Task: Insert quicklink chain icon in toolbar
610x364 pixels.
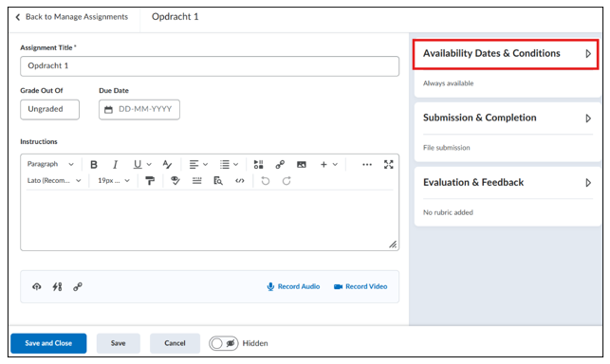Action: 280,165
